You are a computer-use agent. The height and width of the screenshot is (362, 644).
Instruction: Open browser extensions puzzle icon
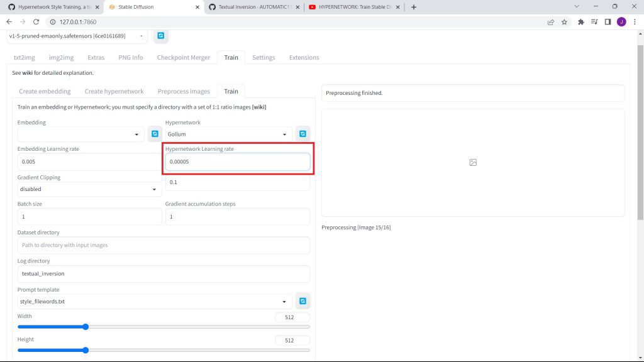(x=580, y=21)
